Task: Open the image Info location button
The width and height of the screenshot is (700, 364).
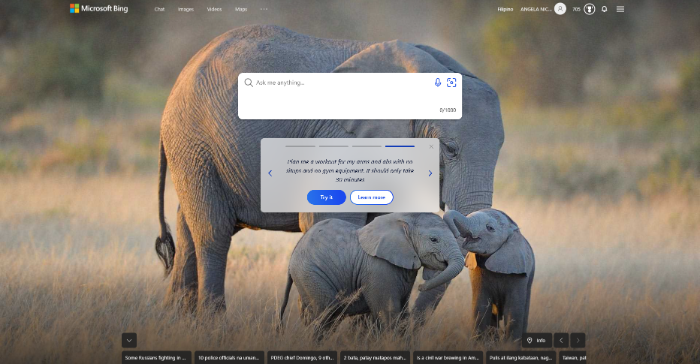Action: 537,340
